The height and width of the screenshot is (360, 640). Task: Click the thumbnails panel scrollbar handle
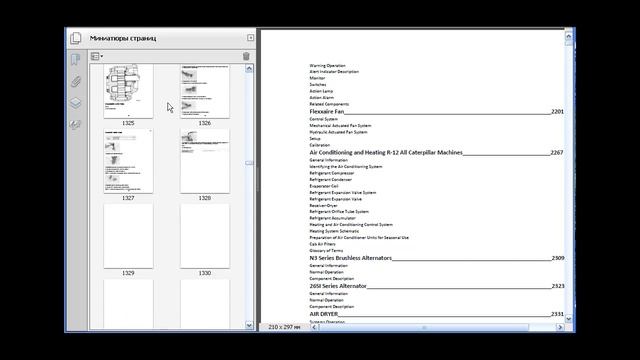coord(249,163)
